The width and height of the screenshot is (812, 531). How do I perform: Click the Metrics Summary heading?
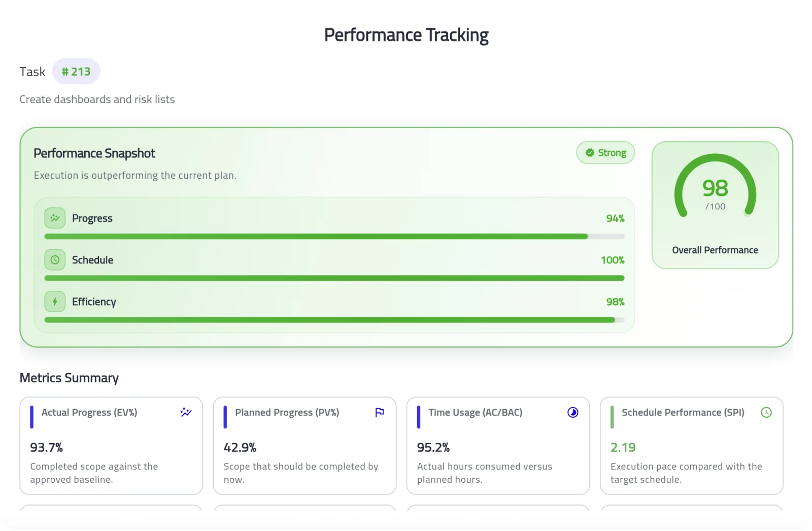point(69,378)
